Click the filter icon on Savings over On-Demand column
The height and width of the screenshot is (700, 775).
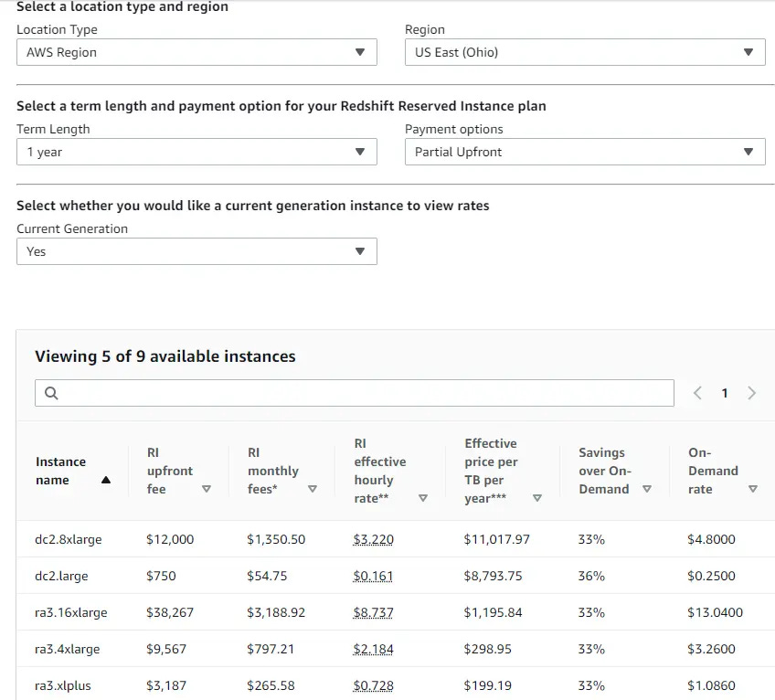[x=647, y=489]
